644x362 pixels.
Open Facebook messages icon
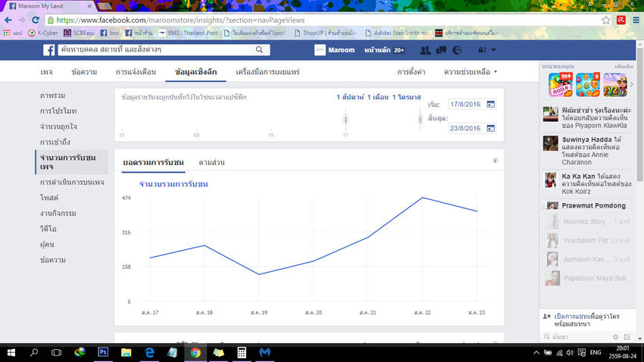click(x=441, y=50)
